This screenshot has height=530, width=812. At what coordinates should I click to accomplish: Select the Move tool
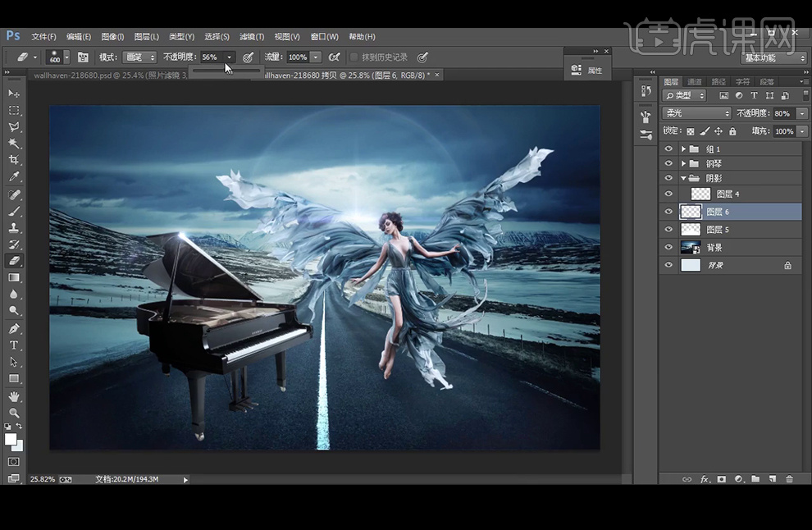pyautogui.click(x=14, y=94)
